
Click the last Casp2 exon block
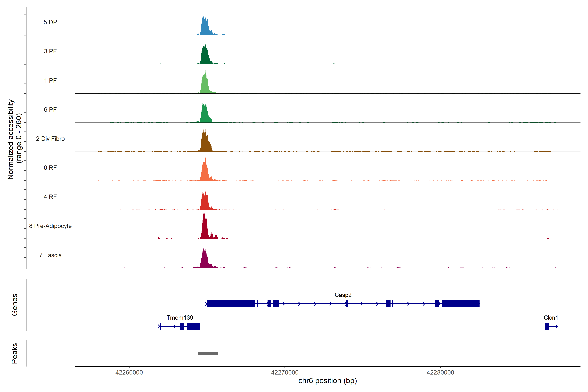click(460, 303)
